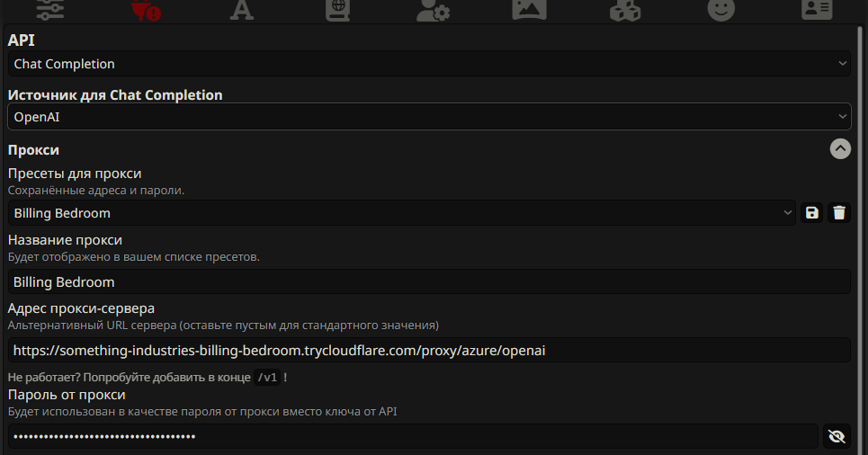Screen dimensions: 868x455
Task: Open the proxy presets Billing Bedroom dropdown
Action: (x=402, y=213)
